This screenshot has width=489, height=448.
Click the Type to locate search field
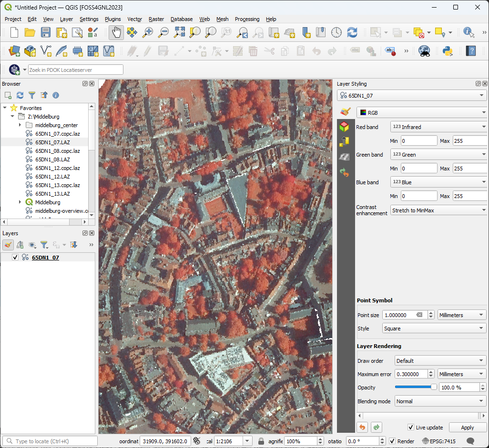point(50,441)
